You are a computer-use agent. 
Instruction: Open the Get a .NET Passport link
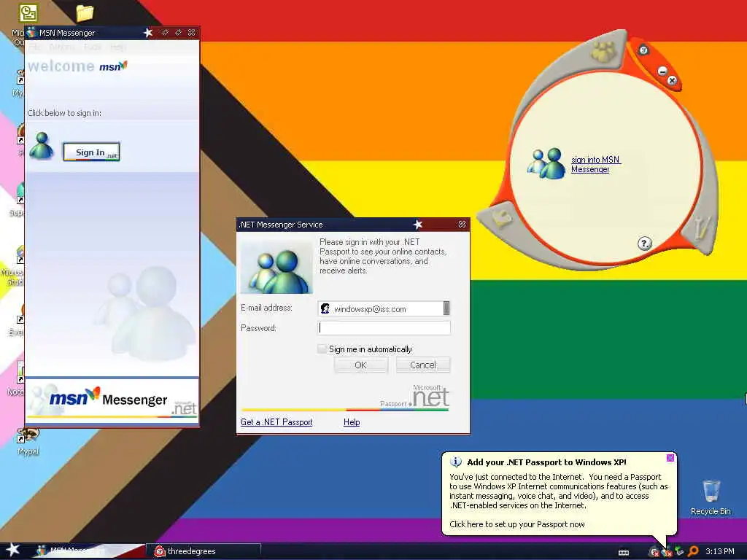[x=276, y=422]
